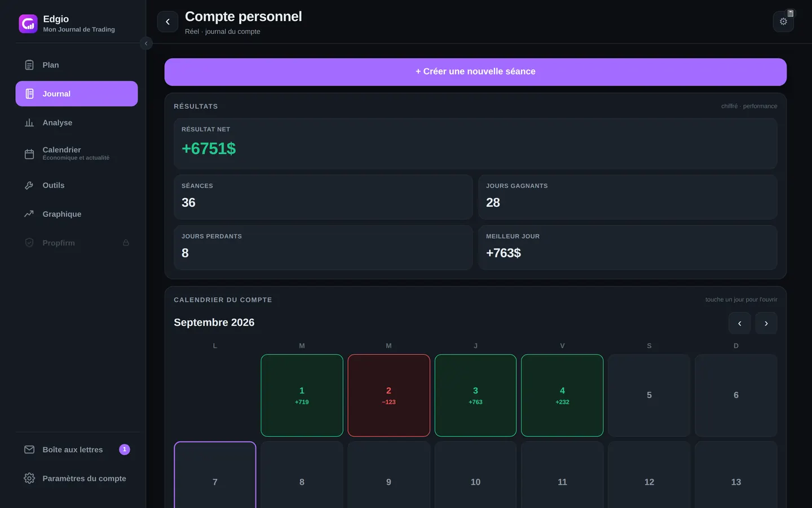Select calendar day 4 with +232
Viewport: 812px width, 508px height.
click(562, 395)
